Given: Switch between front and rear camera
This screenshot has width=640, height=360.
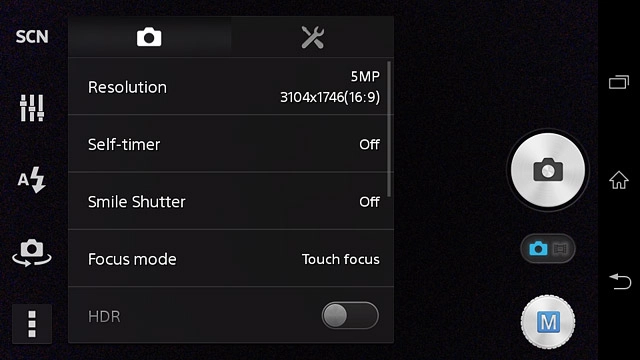Looking at the screenshot, I should point(32,253).
